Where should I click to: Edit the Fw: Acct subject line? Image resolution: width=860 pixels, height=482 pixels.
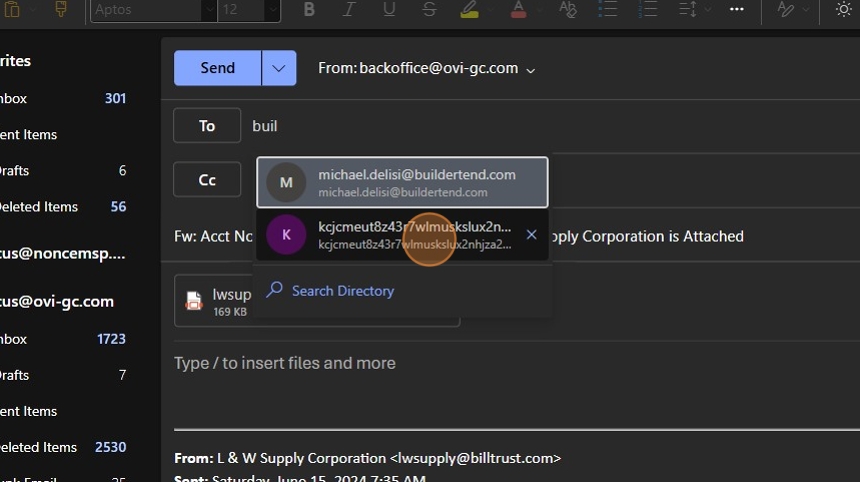click(x=213, y=236)
